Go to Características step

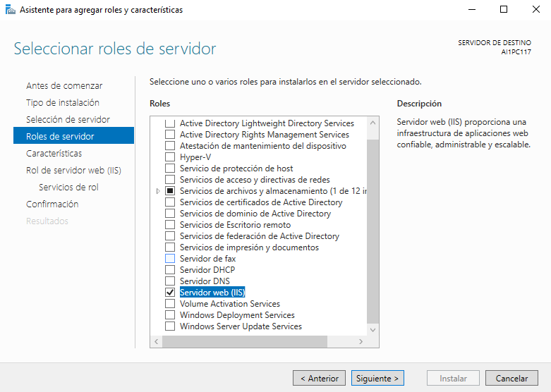pyautogui.click(x=54, y=153)
